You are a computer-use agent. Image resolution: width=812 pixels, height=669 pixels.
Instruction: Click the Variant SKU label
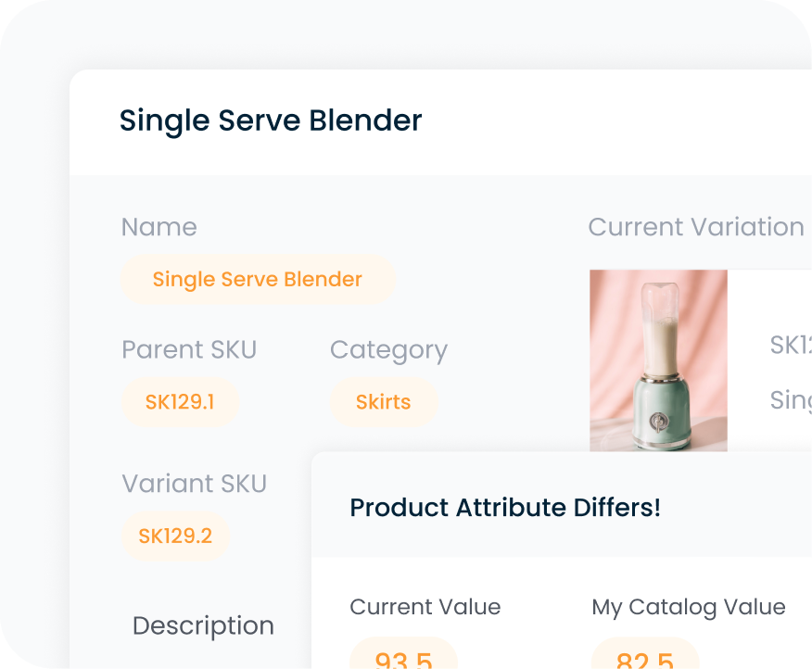(x=194, y=483)
